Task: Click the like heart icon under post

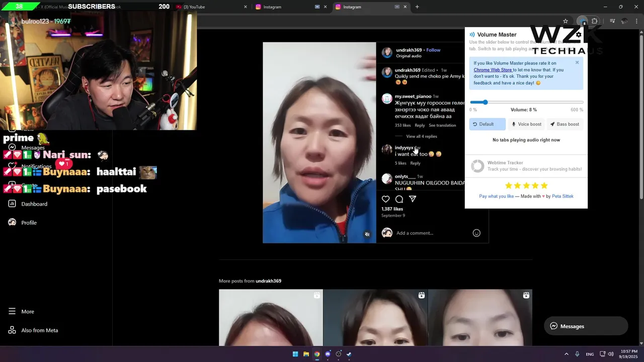Action: click(x=385, y=199)
